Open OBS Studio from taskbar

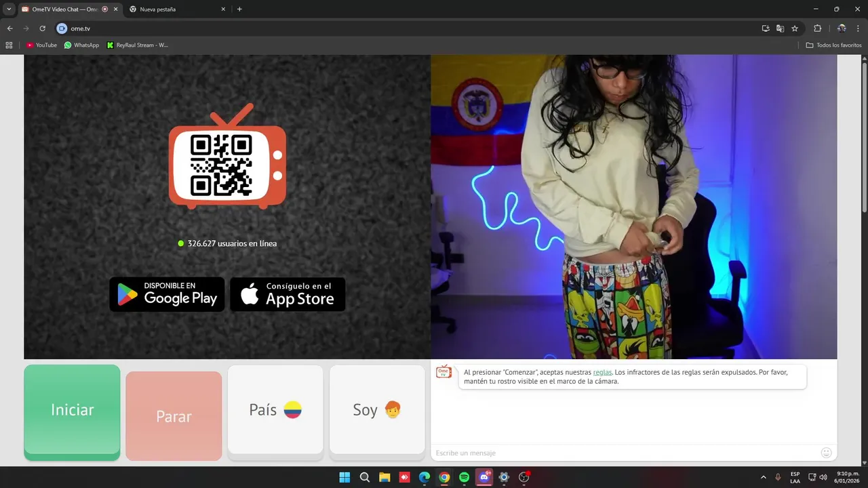(x=524, y=477)
